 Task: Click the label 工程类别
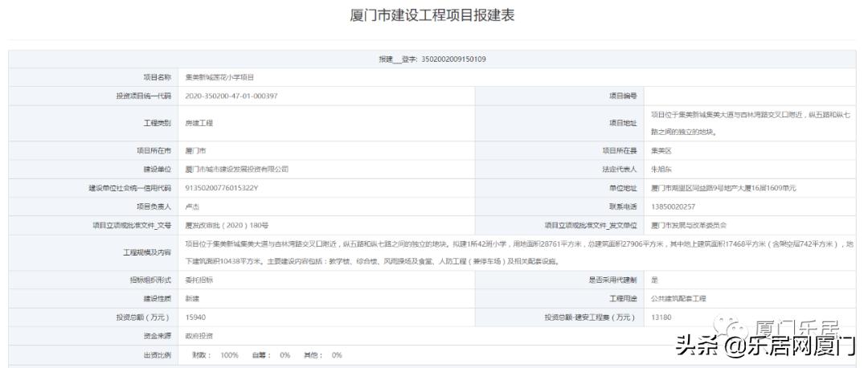click(158, 123)
